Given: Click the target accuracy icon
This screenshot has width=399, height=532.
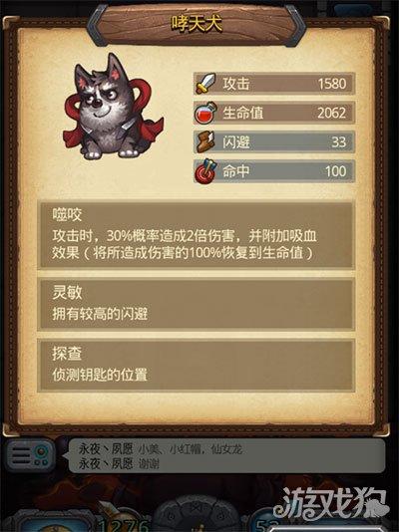Looking at the screenshot, I should point(205,171).
